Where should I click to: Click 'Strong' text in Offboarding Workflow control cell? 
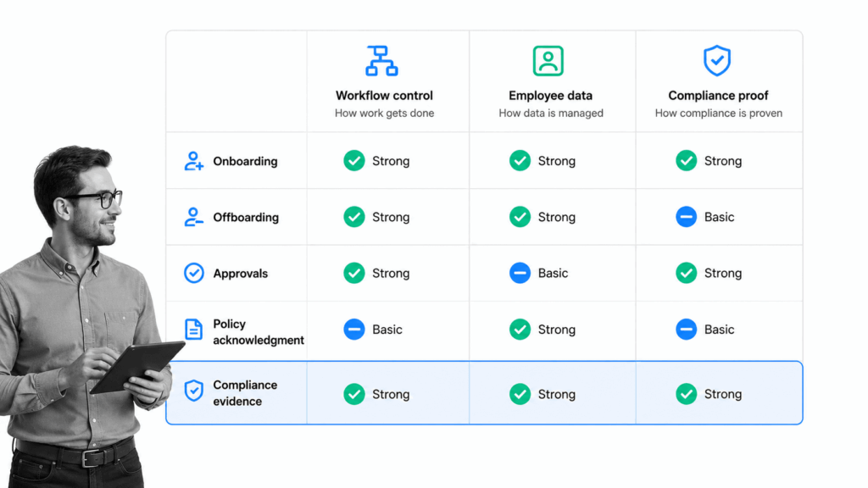point(391,217)
